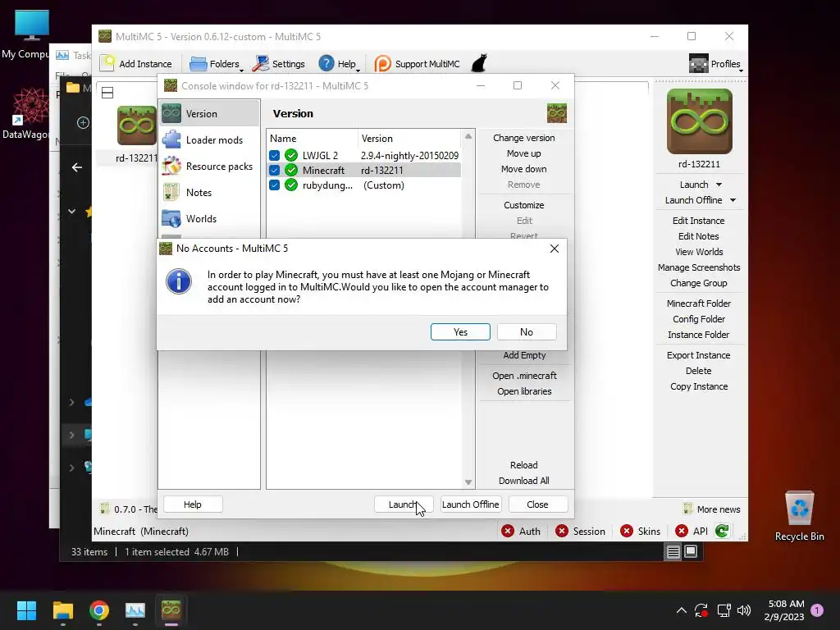Click the Name column header
840x630 pixels.
312,138
